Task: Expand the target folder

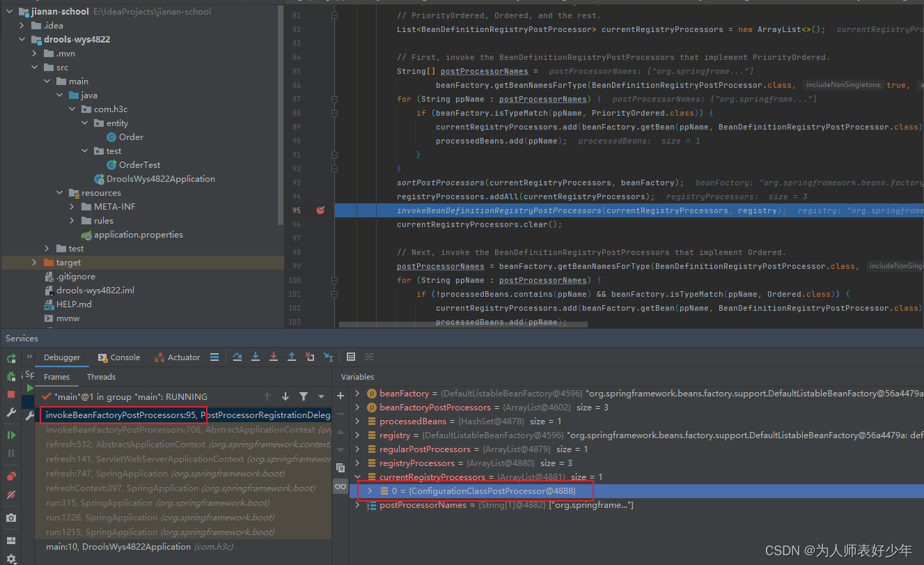Action: click(35, 262)
